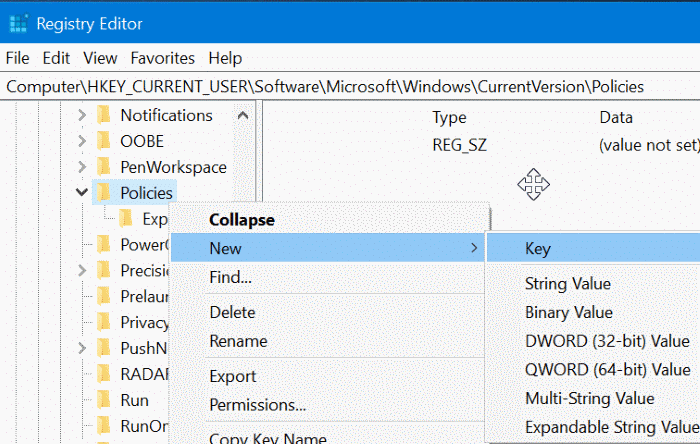Expand the PushN key arrow
700x444 pixels.
(x=82, y=348)
